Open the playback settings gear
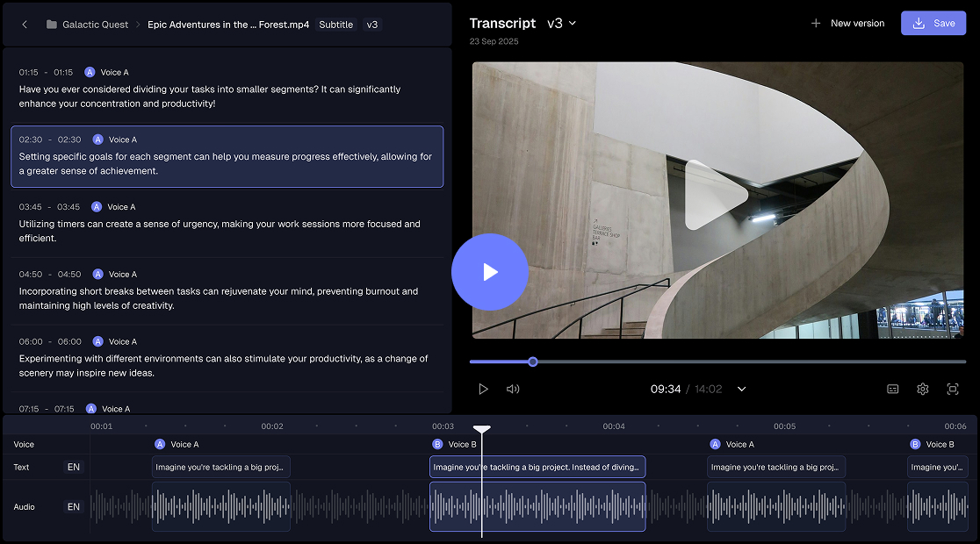Viewport: 980px width, 544px height. point(922,389)
